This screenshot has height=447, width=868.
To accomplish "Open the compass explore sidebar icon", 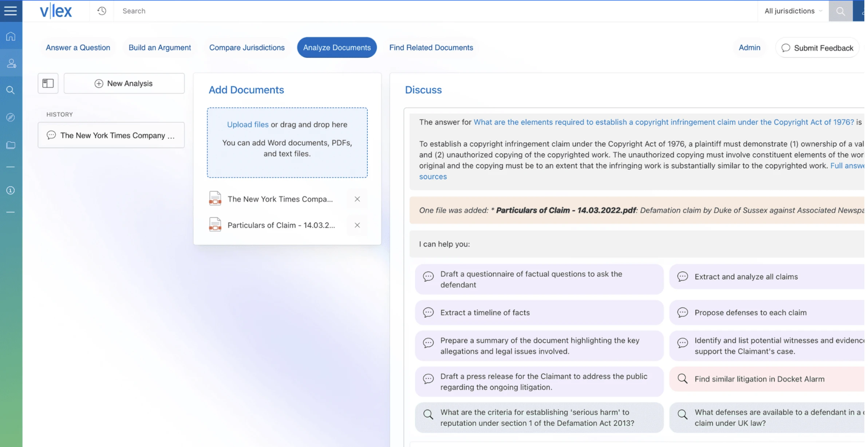I will click(x=11, y=117).
